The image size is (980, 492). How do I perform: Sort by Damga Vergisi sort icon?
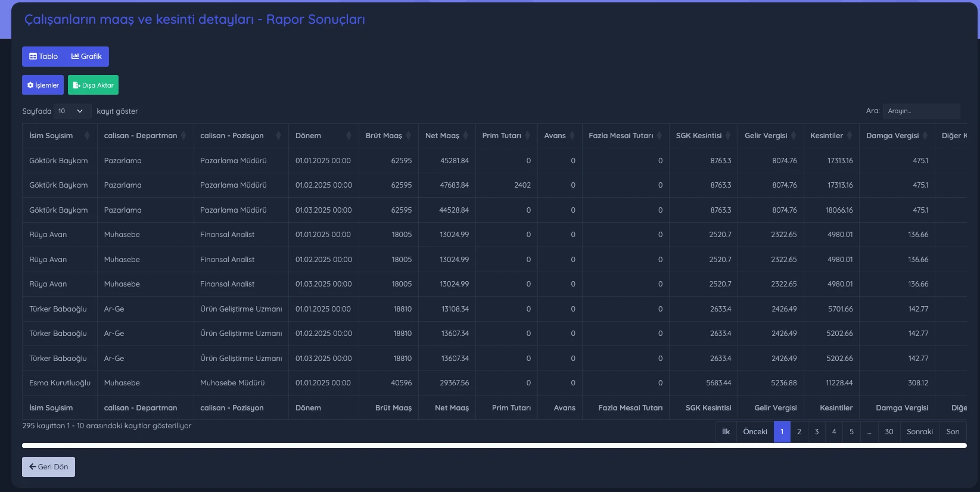click(x=925, y=136)
